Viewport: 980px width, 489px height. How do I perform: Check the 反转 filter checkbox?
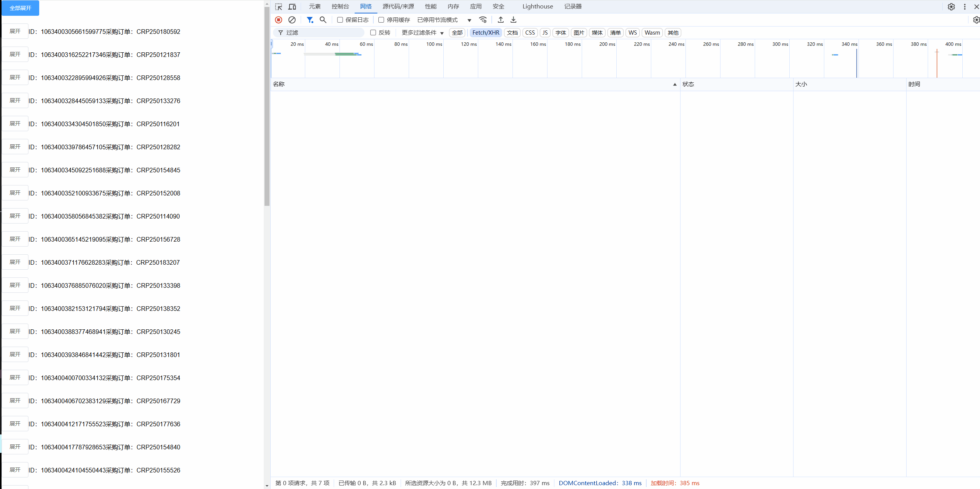click(x=373, y=33)
